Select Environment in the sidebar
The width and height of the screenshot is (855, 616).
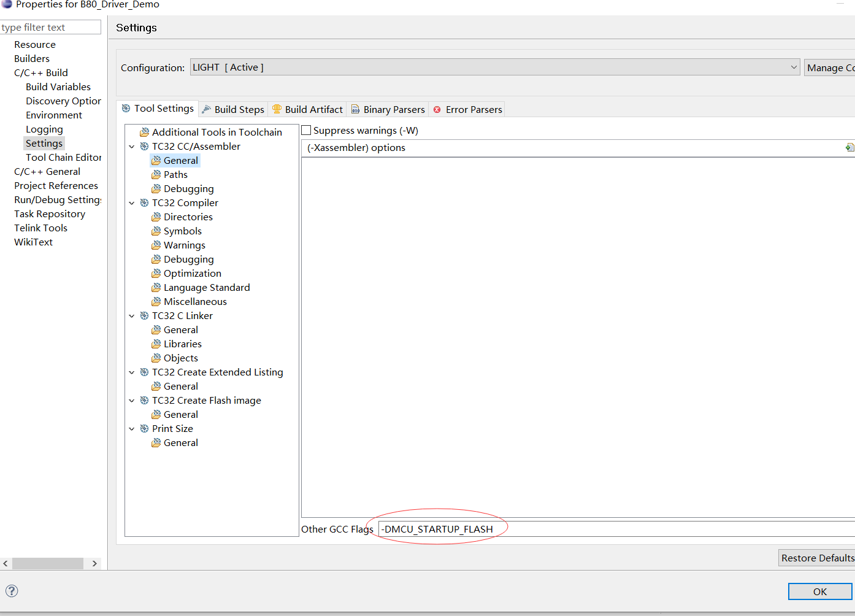point(54,115)
